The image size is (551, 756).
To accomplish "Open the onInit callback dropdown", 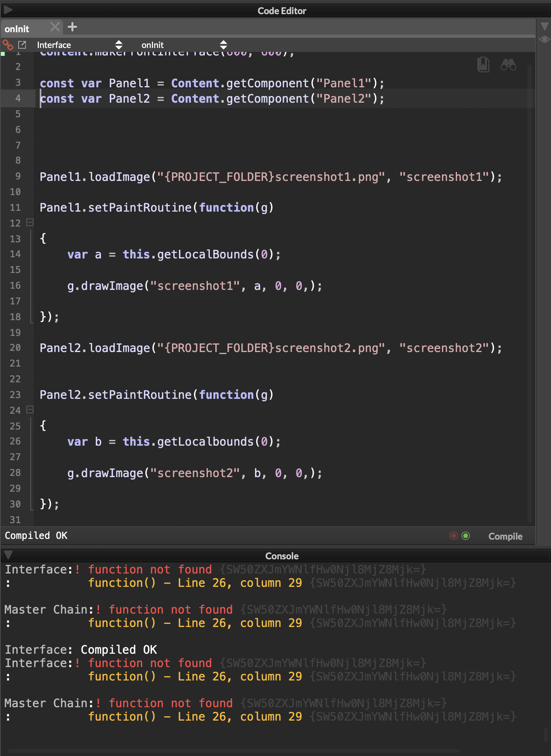I will pos(184,45).
